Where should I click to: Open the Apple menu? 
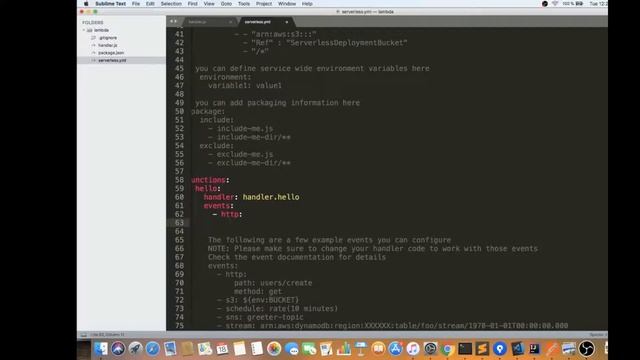[86, 4]
